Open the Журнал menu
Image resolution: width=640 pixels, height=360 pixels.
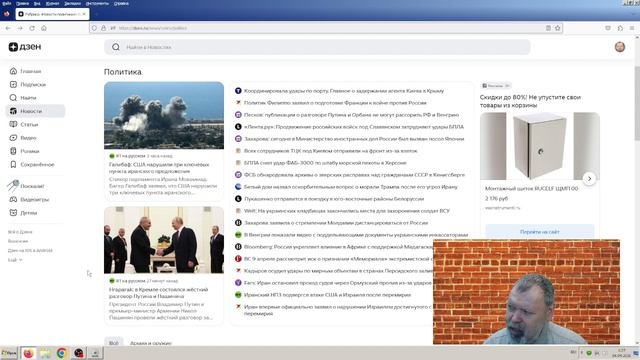[x=52, y=3]
